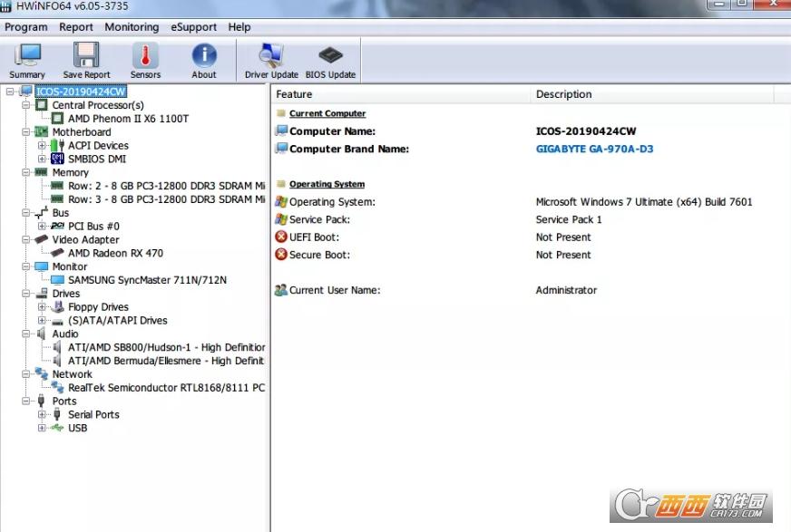Select the SAMSUNG SyncMaster 711N/712N monitor
Screen dimensions: 791x532
pos(147,280)
